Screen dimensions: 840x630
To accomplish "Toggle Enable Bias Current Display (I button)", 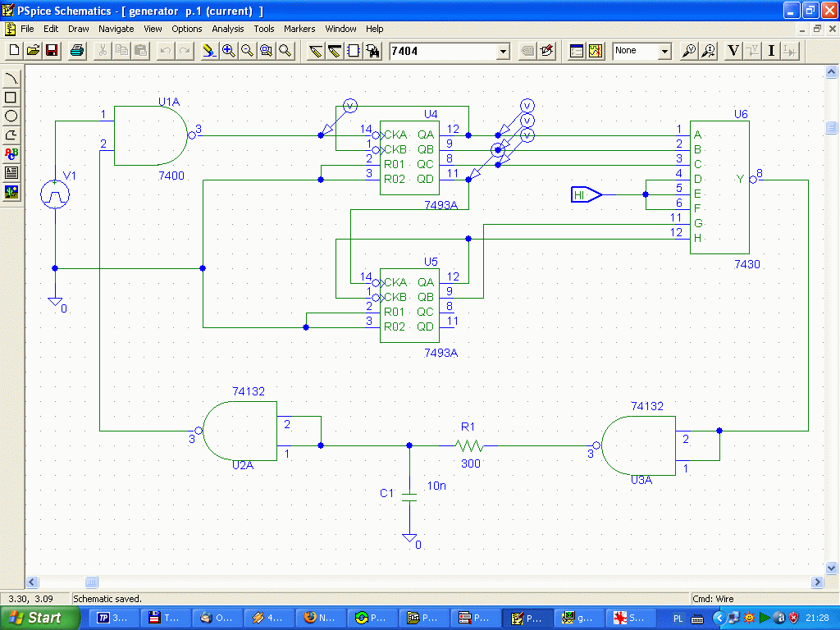I will 771,51.
